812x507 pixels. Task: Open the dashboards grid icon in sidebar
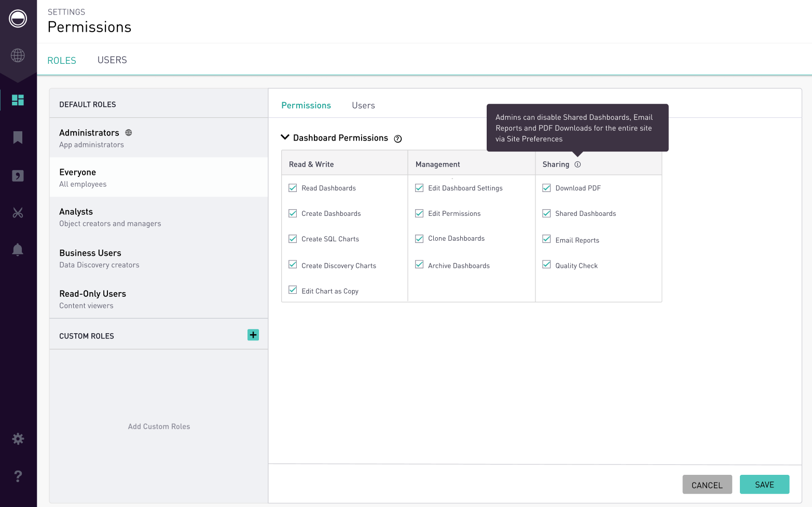click(18, 100)
